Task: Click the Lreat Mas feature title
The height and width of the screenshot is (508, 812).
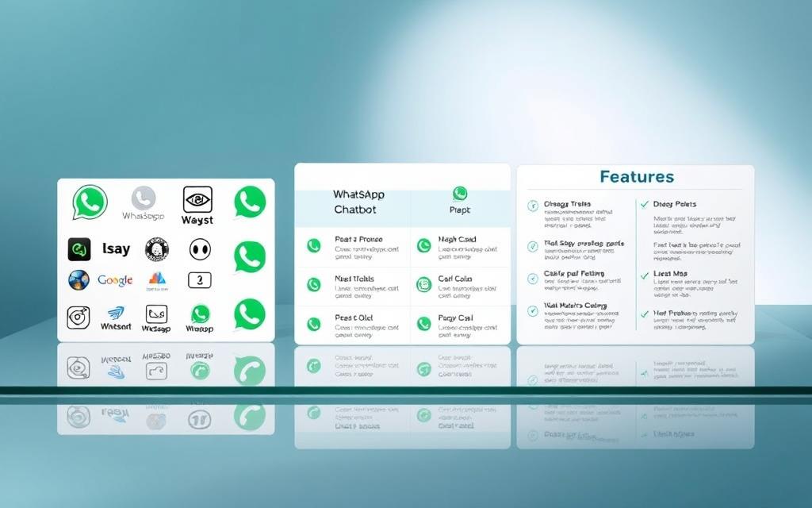Action: point(670,273)
